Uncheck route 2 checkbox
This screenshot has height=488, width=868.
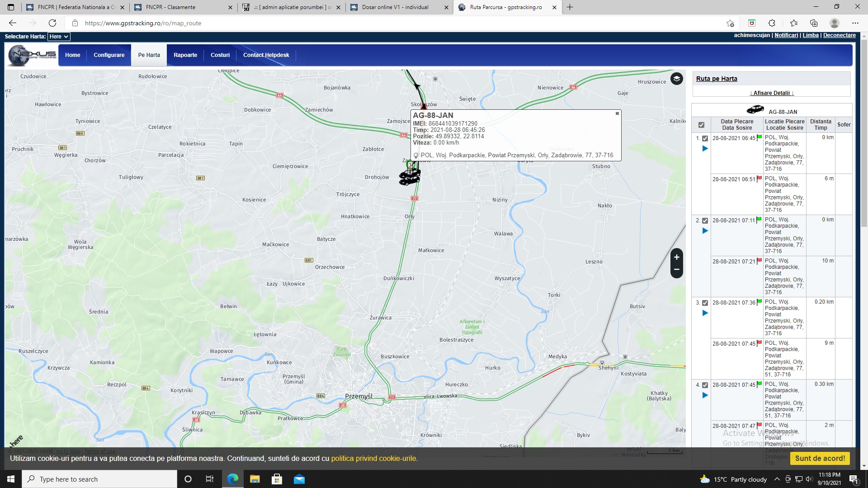pyautogui.click(x=705, y=221)
